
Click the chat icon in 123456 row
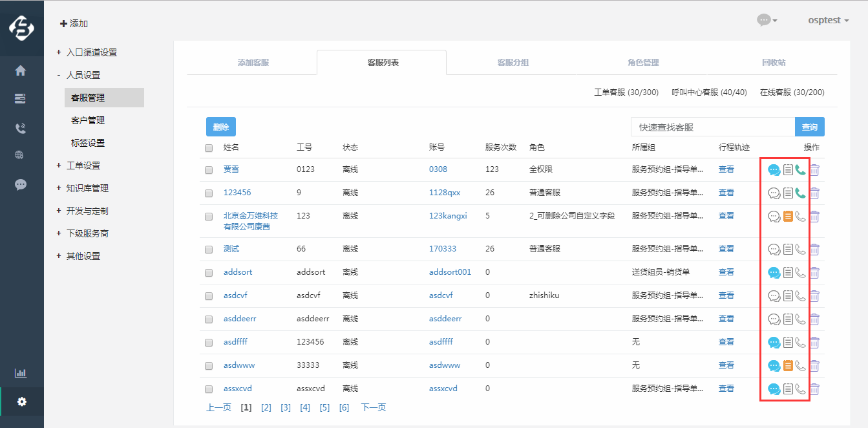tap(774, 193)
